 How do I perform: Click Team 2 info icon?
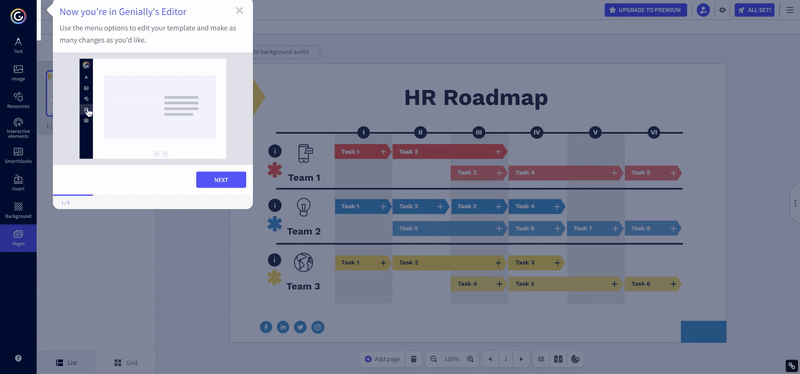[x=274, y=205]
